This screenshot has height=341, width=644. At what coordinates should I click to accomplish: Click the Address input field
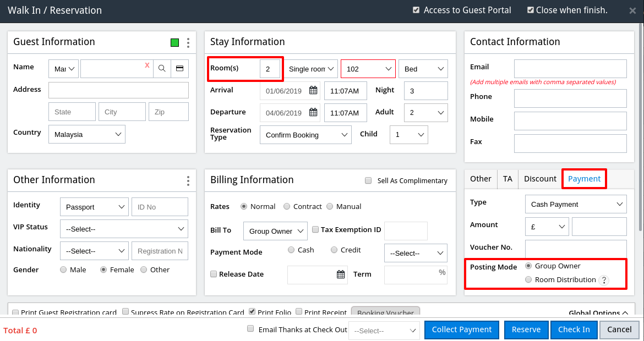tap(118, 90)
